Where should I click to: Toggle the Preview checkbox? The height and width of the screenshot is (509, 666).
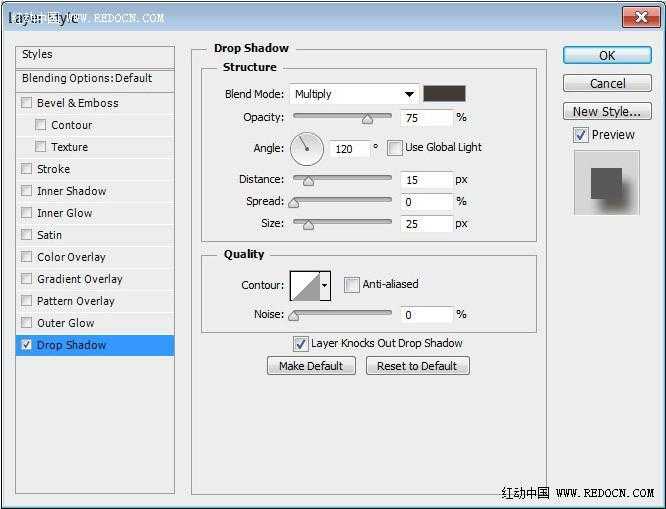(x=581, y=135)
